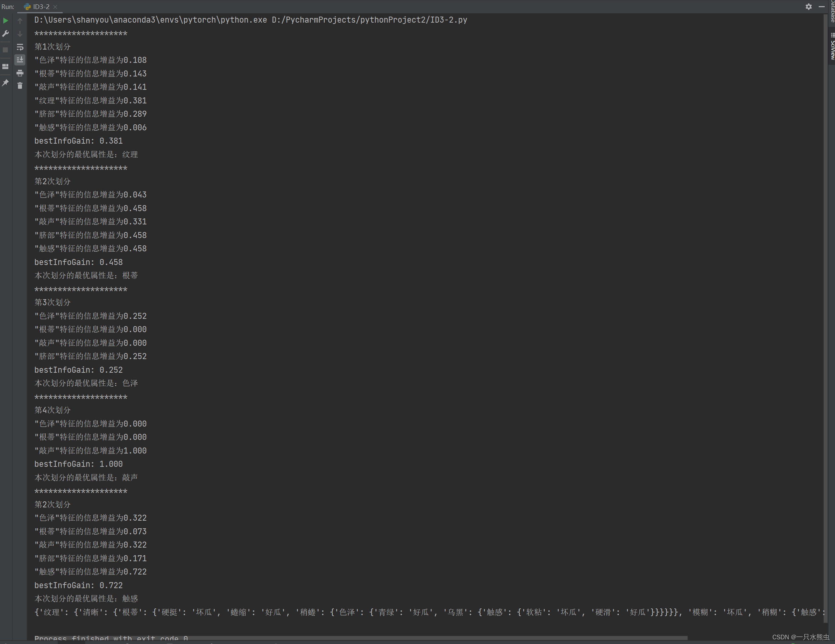The image size is (835, 644).
Task: Click the decision tree dictionary output line
Action: 430,612
